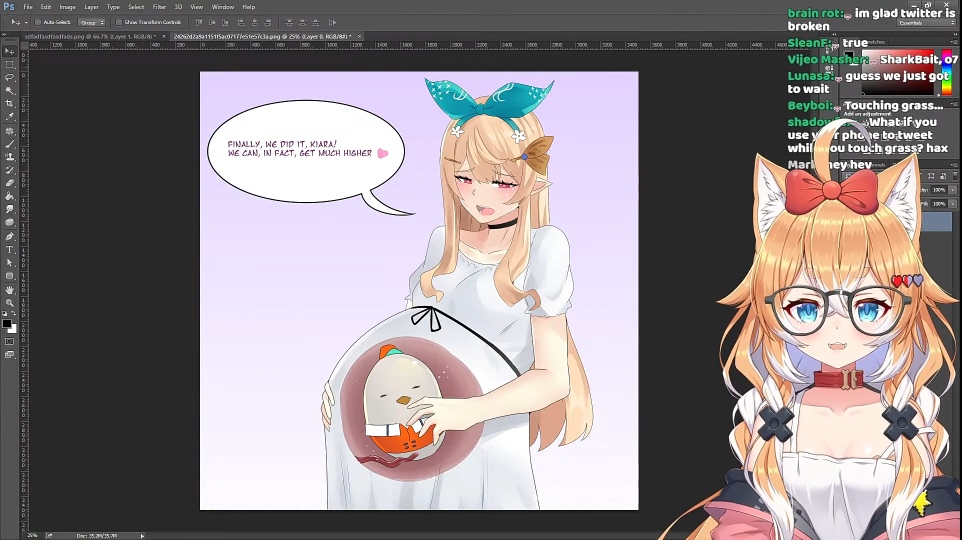Click the Photoshop Ps logo
This screenshot has width=962, height=540.
tap(9, 7)
